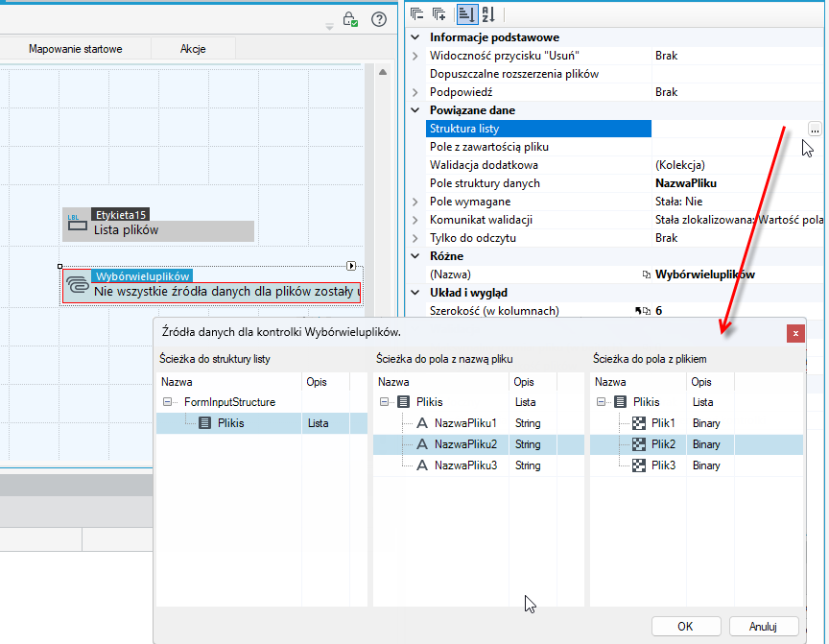
Task: Click the designer scrollbar up arrow
Action: coord(383,72)
